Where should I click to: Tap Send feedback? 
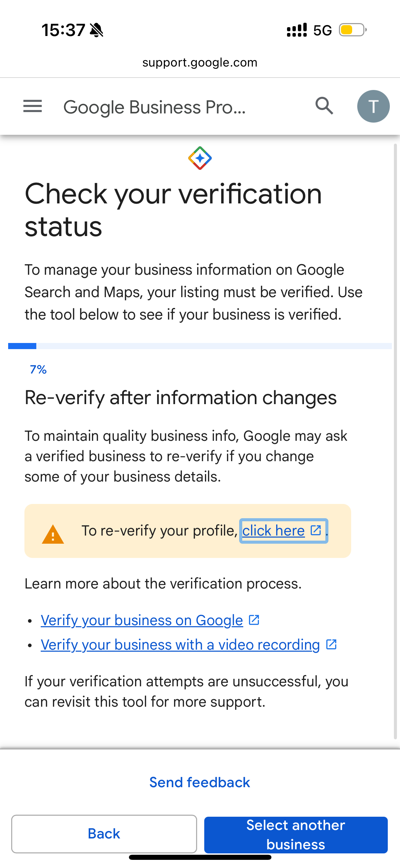[200, 782]
